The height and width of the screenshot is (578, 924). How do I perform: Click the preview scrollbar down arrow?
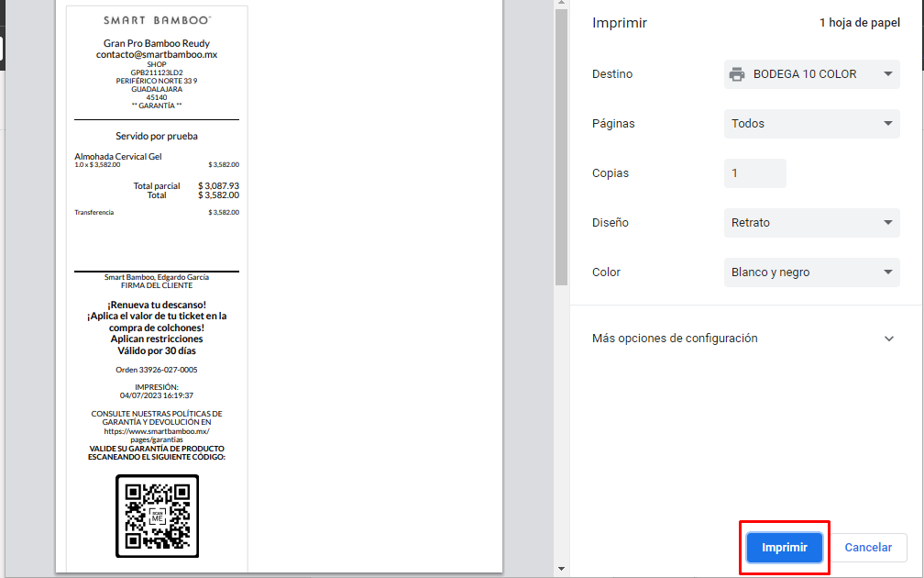[561, 569]
